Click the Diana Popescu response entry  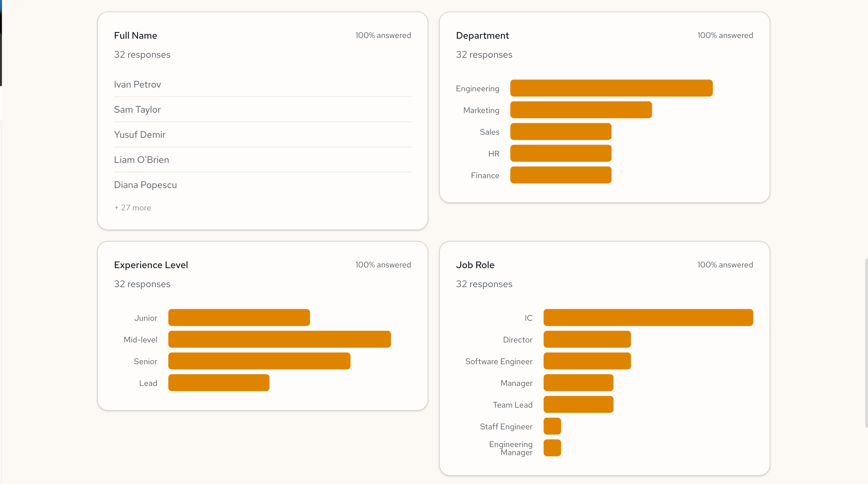[145, 185]
